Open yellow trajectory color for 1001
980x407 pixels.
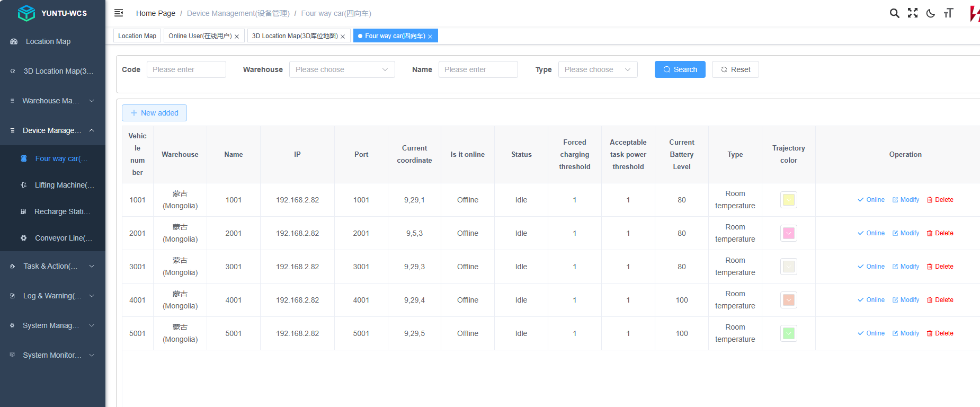click(789, 200)
